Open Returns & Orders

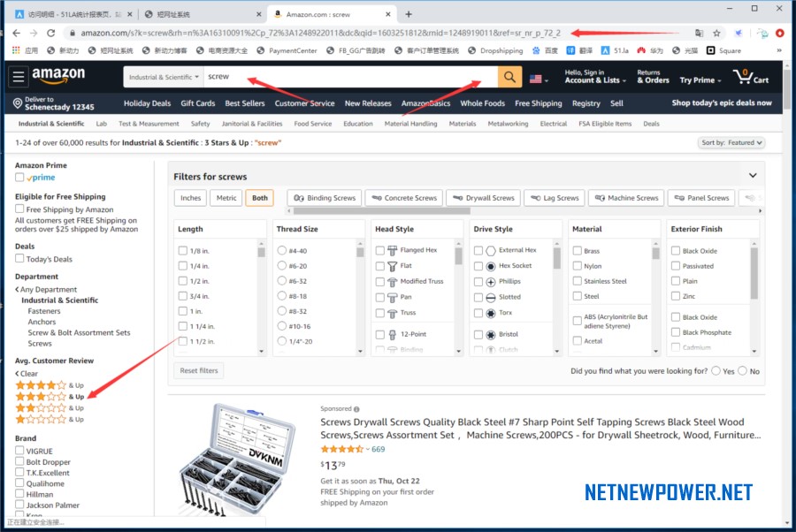point(653,77)
